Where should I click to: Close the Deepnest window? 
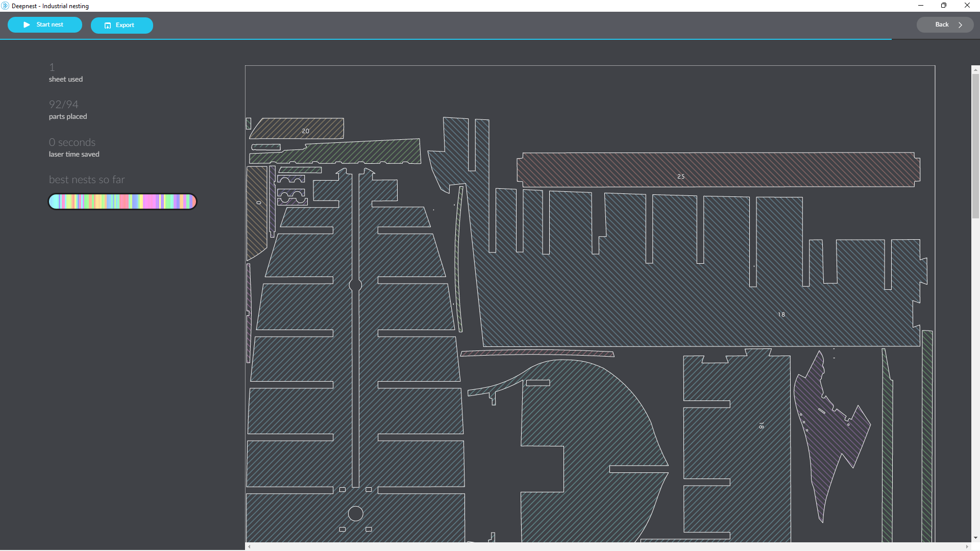tap(967, 6)
